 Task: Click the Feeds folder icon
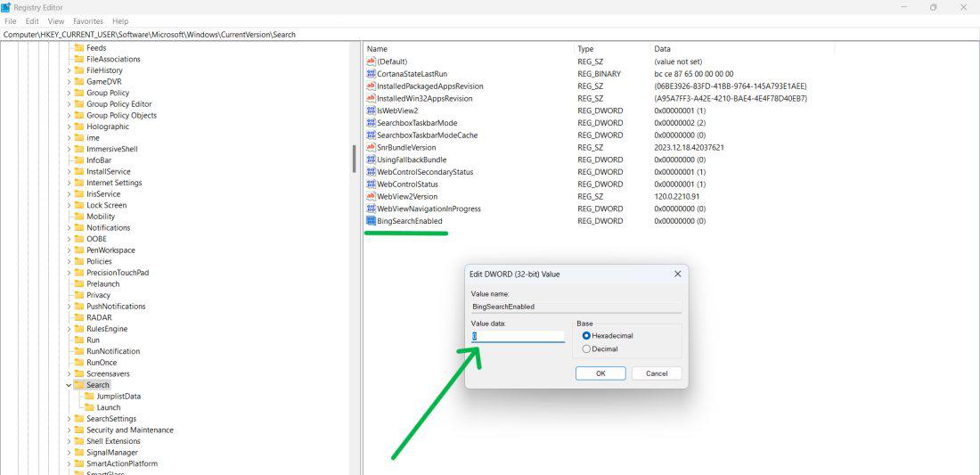pos(78,47)
